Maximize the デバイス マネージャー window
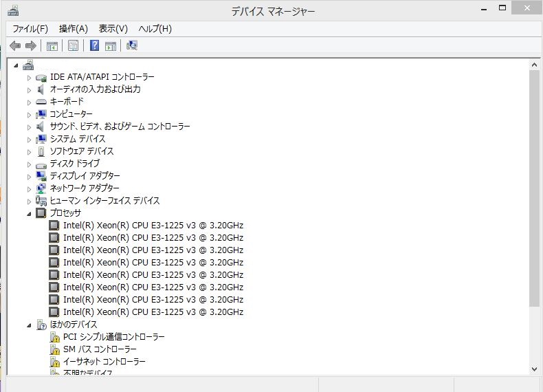 click(502, 8)
